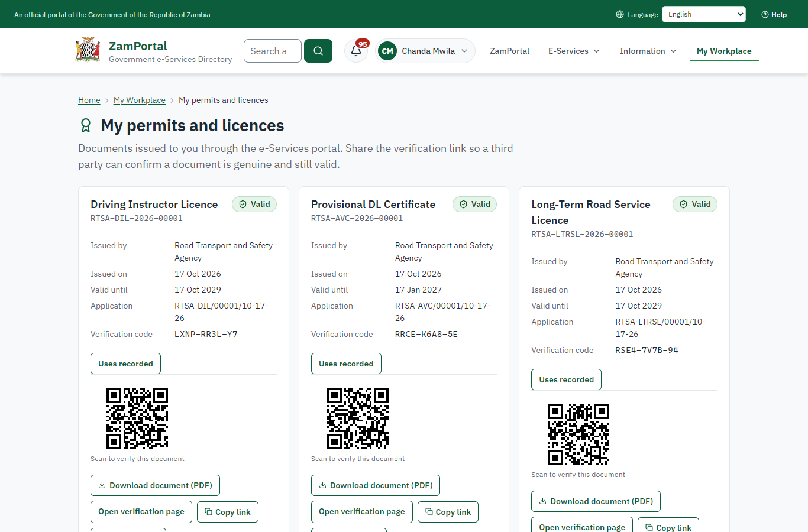808x532 pixels.
Task: Go to My Workplace tab
Action: pos(724,51)
